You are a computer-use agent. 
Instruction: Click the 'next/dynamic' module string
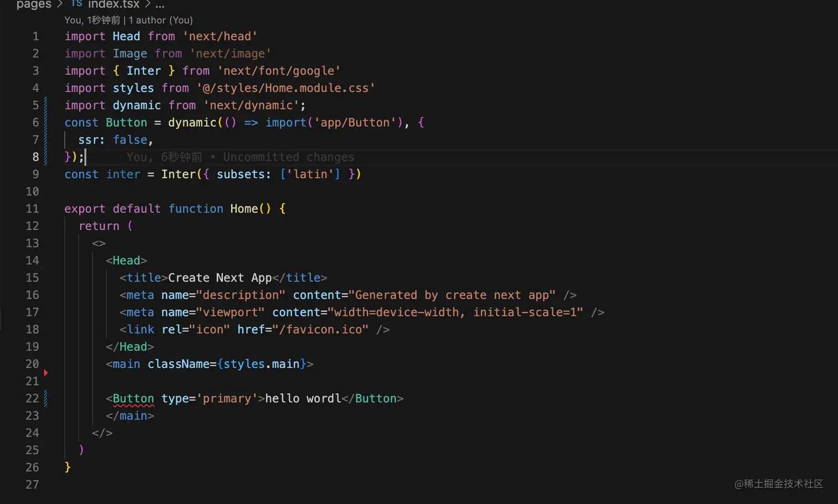(251, 105)
